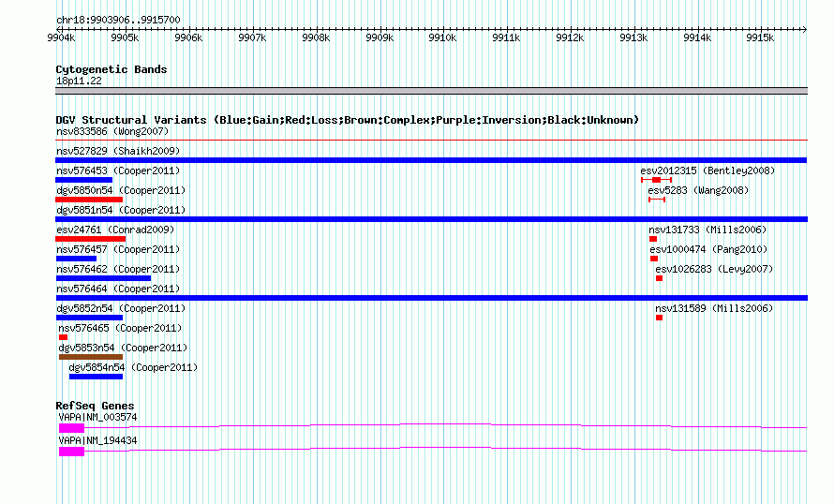Select the thin red nsv833586 loss line
834x504 pixels.
[431, 141]
